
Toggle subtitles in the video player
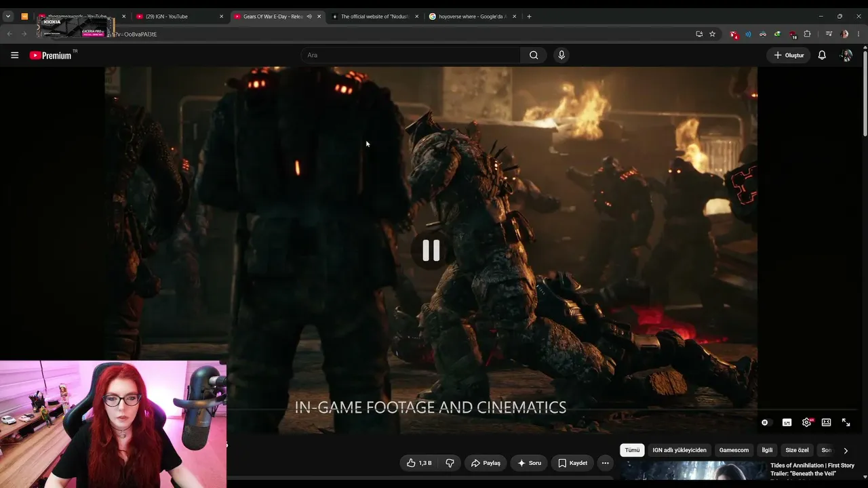pyautogui.click(x=787, y=422)
